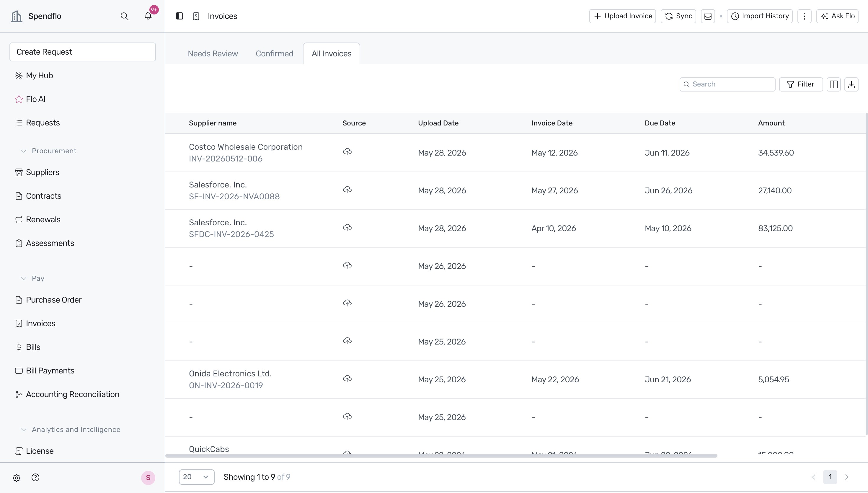Click upload source icon for SF-INV-2026-NVA0088 row
This screenshot has width=868, height=493.
coord(347,190)
